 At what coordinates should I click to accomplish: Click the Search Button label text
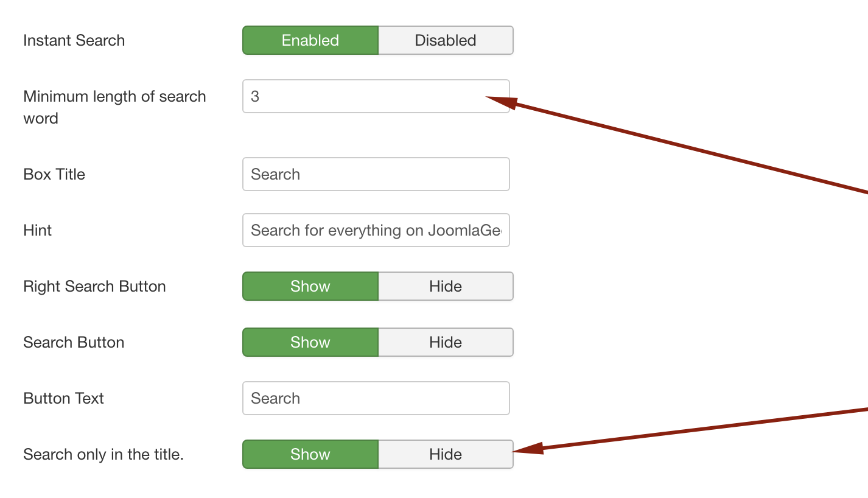tap(74, 342)
